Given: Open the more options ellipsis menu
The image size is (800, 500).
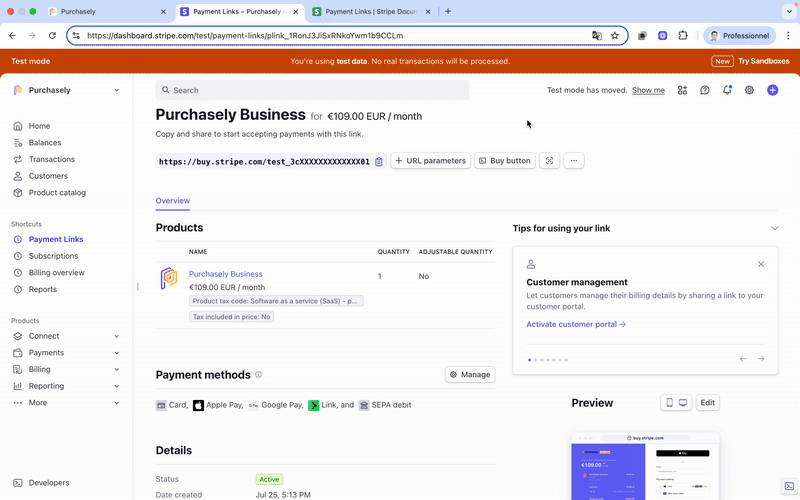Looking at the screenshot, I should click(574, 161).
